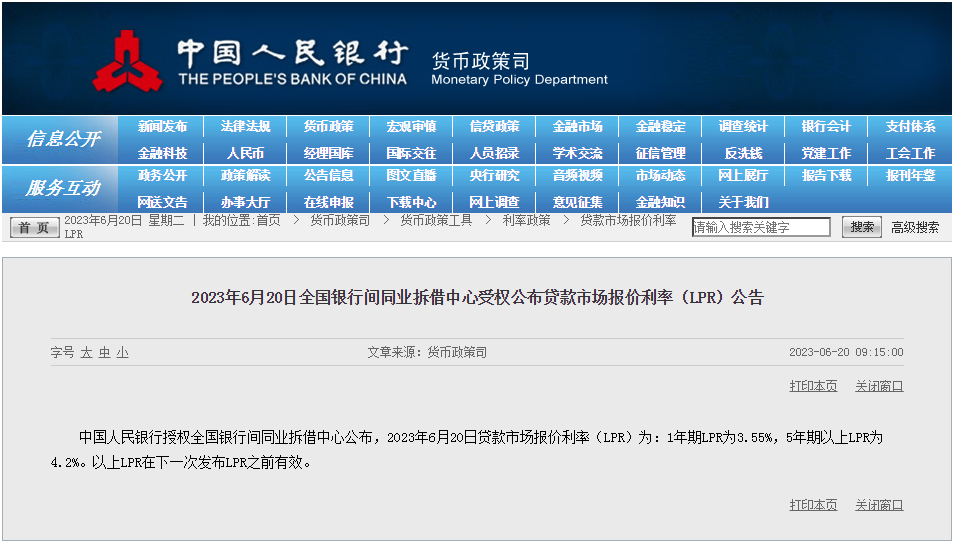Visit 意见征集 page
This screenshot has width=953, height=544.
click(x=577, y=202)
